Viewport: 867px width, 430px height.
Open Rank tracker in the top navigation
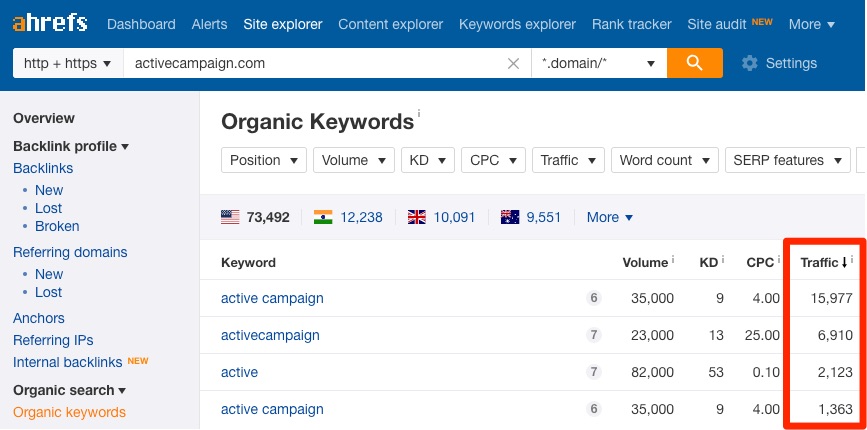(631, 24)
